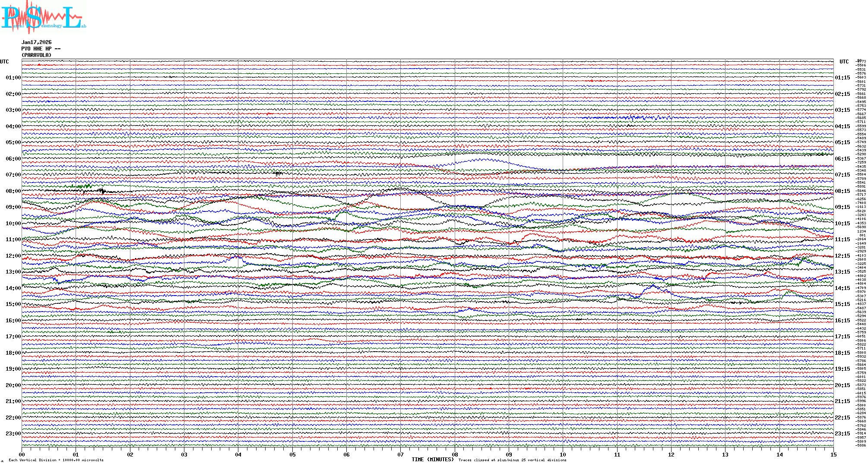Click the left UTC axis header

tap(4, 62)
